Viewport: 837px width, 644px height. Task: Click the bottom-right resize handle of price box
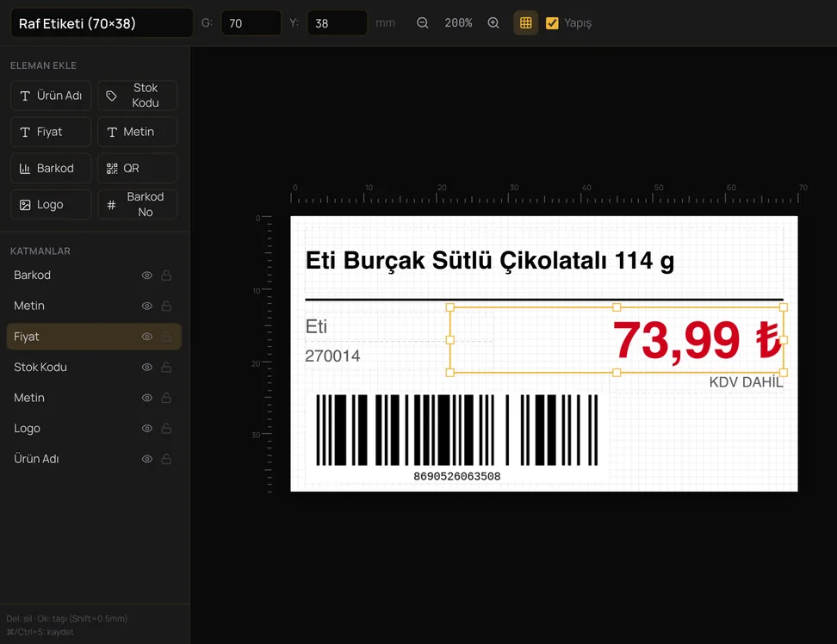[784, 373]
